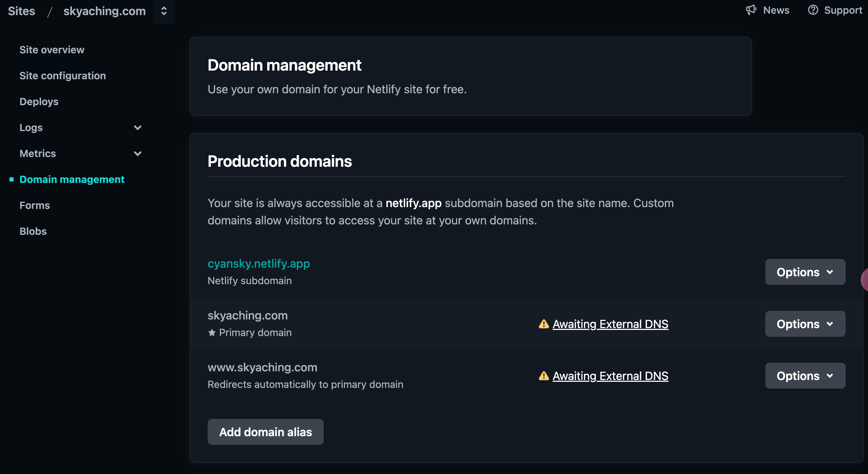This screenshot has width=868, height=474.
Task: Visit cyansky.netlify.app link
Action: 259,264
